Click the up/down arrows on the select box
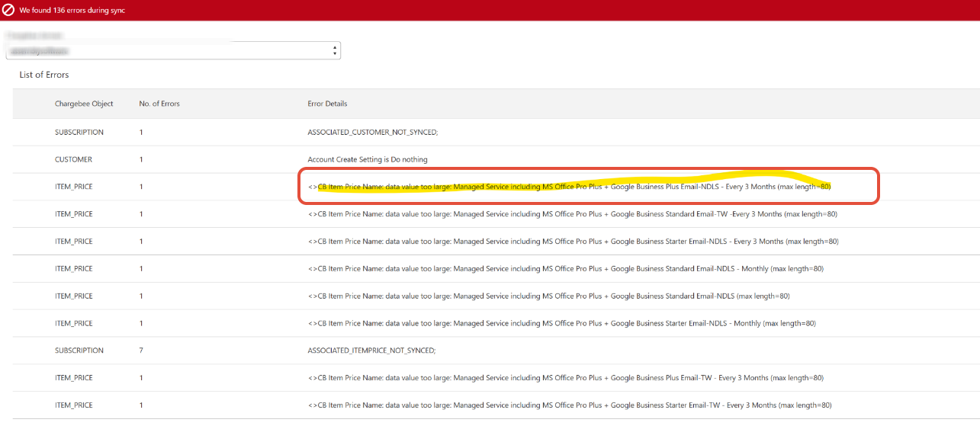Image resolution: width=980 pixels, height=429 pixels. [x=335, y=51]
